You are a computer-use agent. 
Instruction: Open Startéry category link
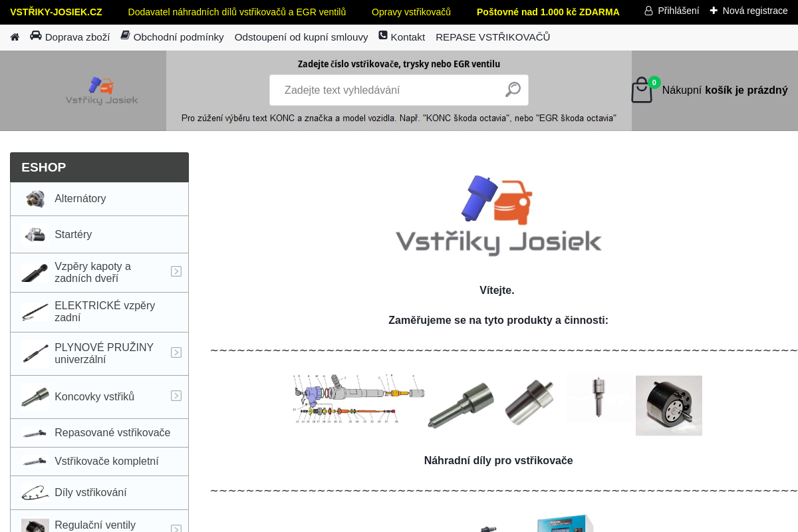(73, 234)
